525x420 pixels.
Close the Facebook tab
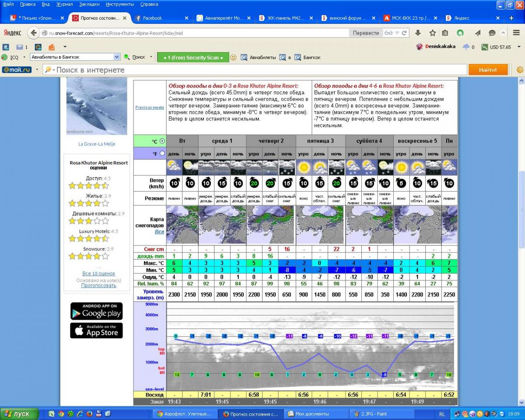point(186,18)
